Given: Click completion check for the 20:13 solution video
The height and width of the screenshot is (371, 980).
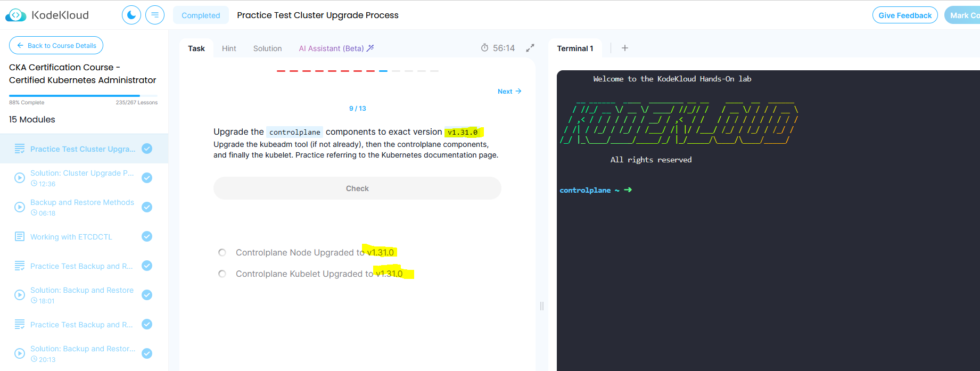Looking at the screenshot, I should click(x=147, y=353).
